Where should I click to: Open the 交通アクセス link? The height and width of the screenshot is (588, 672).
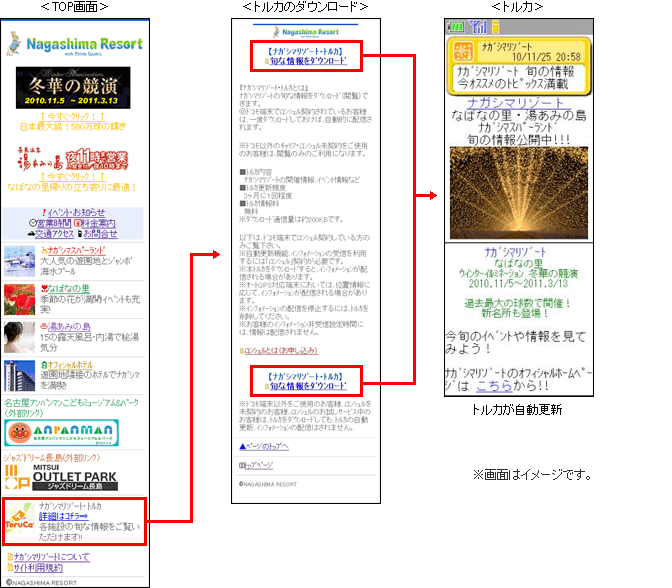click(x=55, y=234)
